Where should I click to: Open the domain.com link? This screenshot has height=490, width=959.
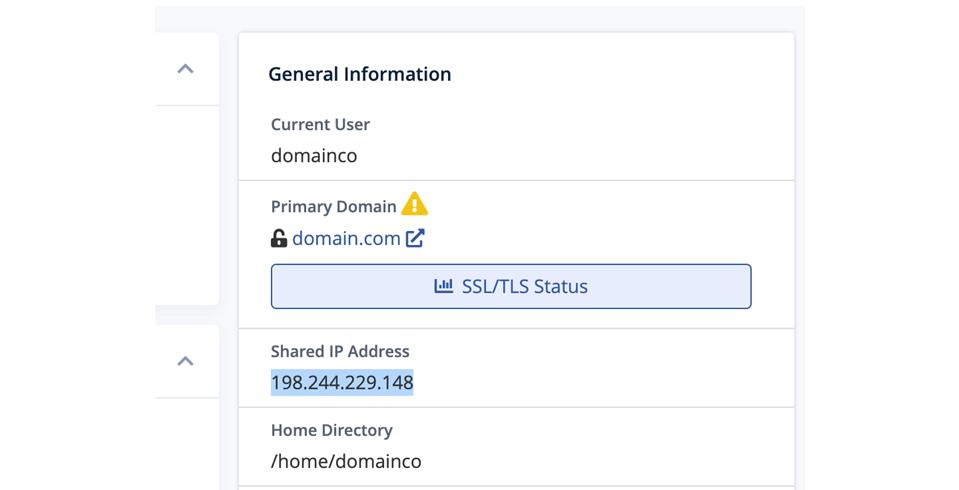coord(346,238)
